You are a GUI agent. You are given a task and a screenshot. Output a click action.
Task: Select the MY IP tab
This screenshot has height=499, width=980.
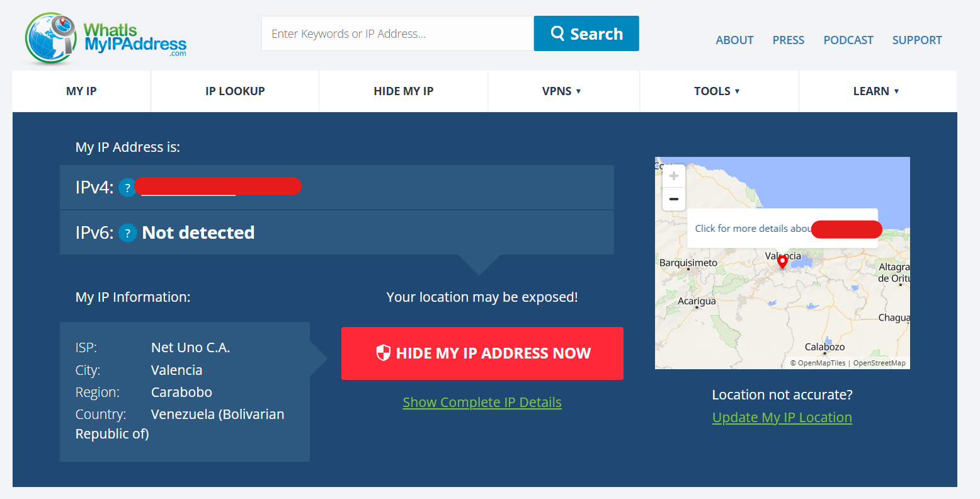81,91
